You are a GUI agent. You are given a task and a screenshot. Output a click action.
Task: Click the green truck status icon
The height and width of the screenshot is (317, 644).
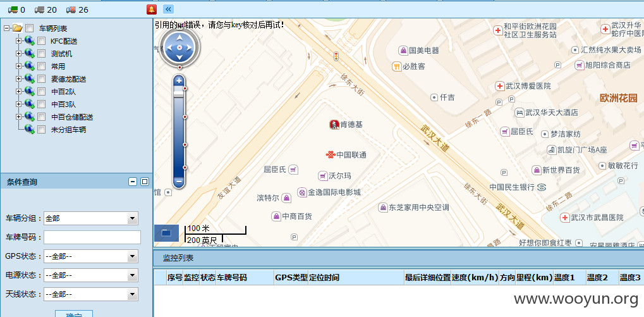click(13, 9)
